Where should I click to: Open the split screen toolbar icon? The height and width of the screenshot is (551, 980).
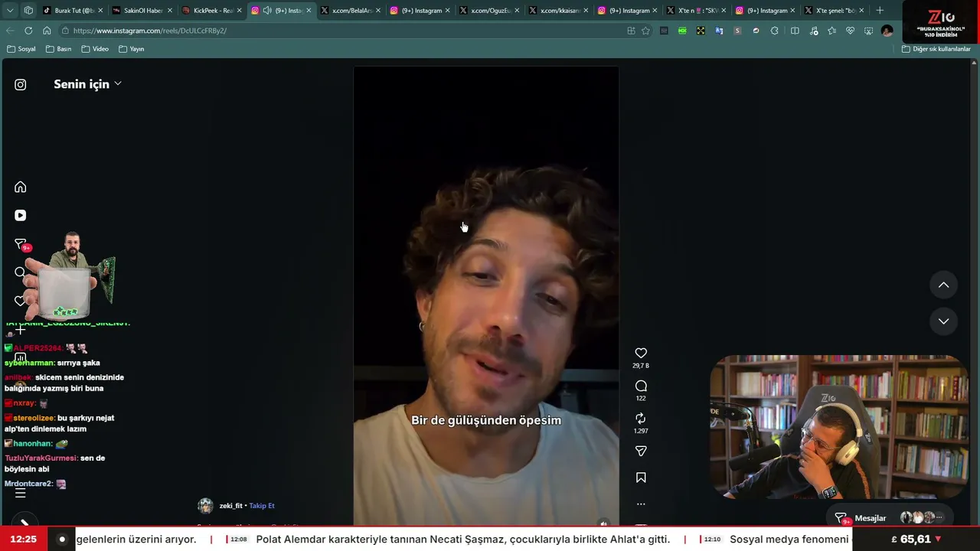tap(795, 31)
